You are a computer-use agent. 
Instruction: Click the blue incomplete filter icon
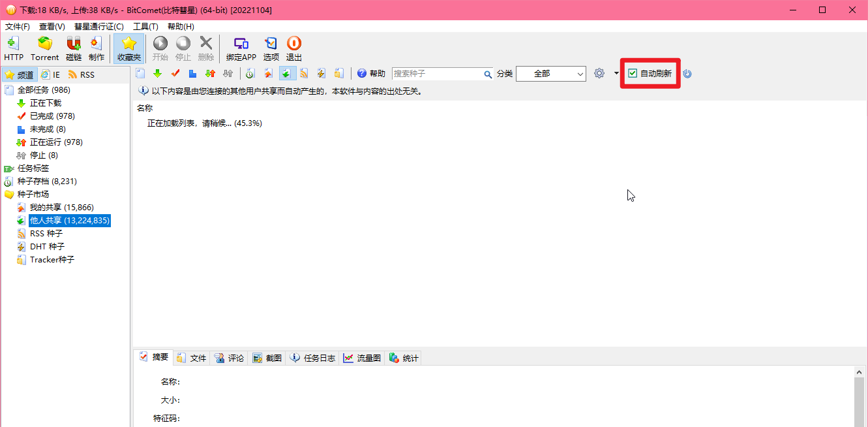point(192,74)
